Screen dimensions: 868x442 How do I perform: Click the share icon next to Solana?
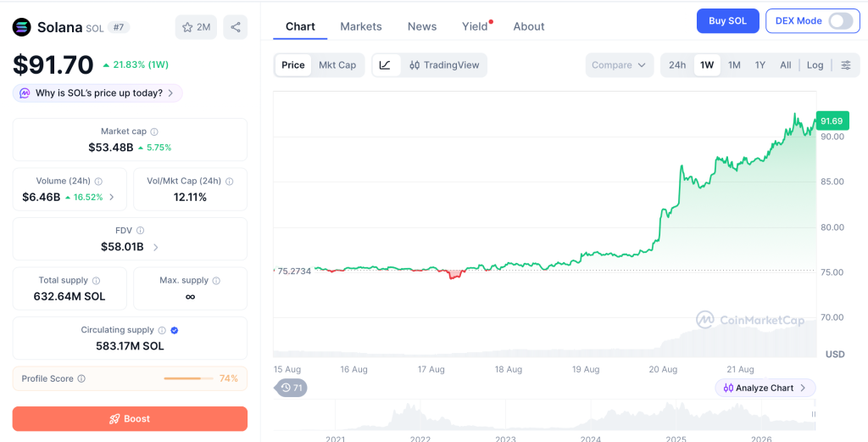(236, 27)
